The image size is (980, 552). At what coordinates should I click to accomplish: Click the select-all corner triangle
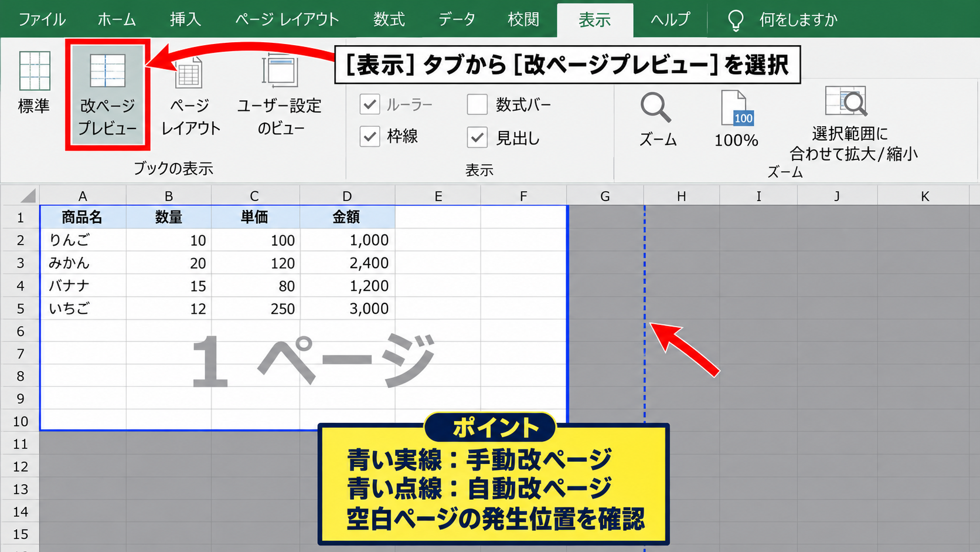[x=27, y=195]
